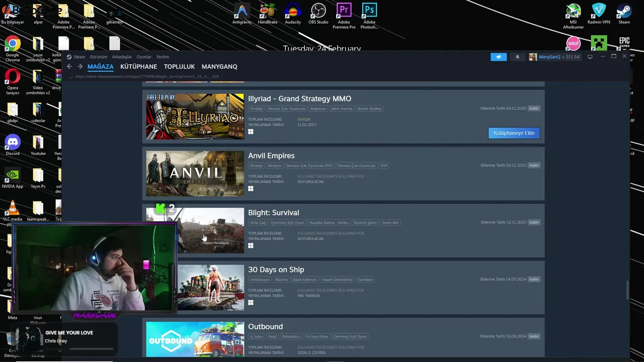Open the Youtube folder on desktop
Screen dimensions: 644x362
click(x=38, y=146)
